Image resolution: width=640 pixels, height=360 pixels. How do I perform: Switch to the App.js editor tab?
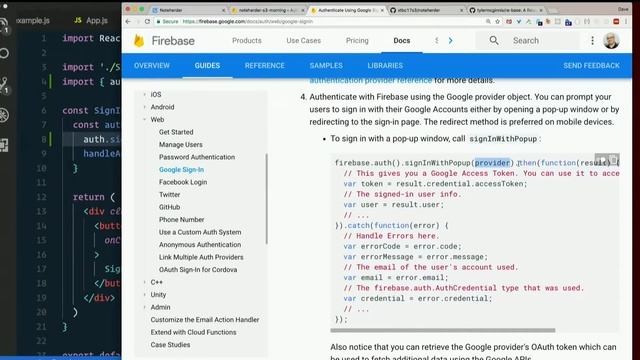91,20
